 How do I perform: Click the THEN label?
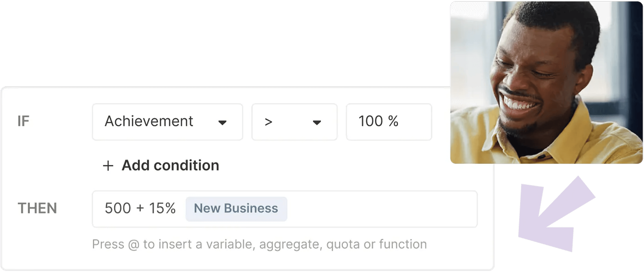tap(37, 208)
